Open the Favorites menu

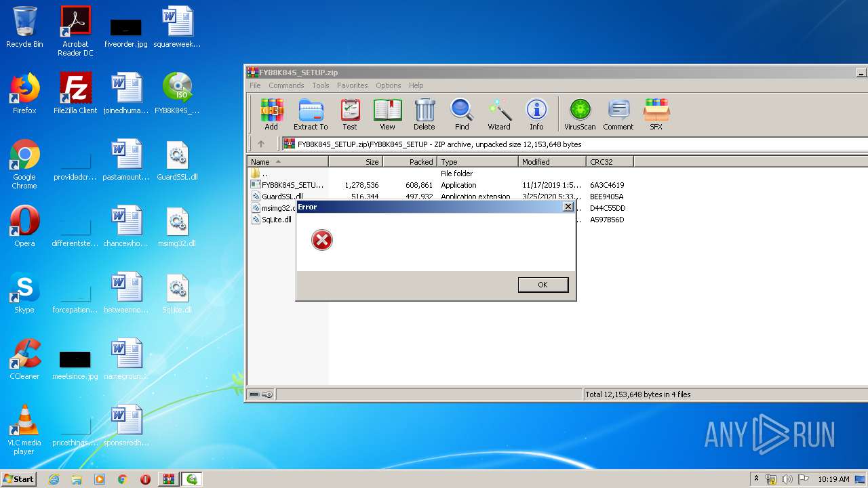point(353,85)
